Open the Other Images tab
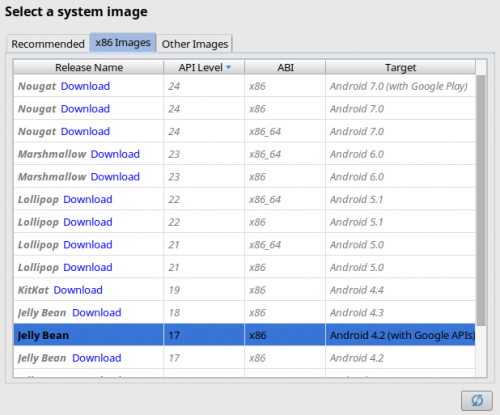This screenshot has height=415, width=500. 195,44
